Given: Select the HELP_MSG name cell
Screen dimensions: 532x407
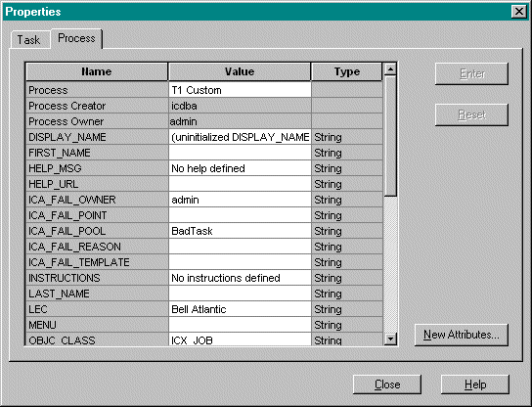Looking at the screenshot, I should click(97, 168).
